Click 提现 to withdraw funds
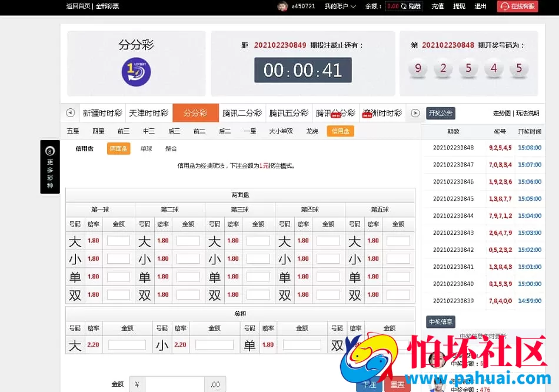Viewport: 559px width, 392px height. tap(458, 6)
